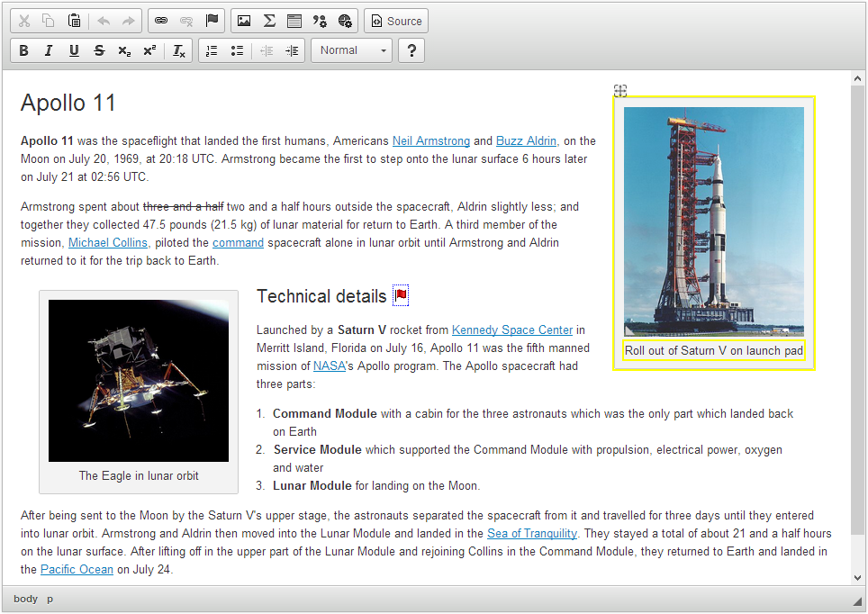Insert an anchor with the flag icon

pos(212,21)
